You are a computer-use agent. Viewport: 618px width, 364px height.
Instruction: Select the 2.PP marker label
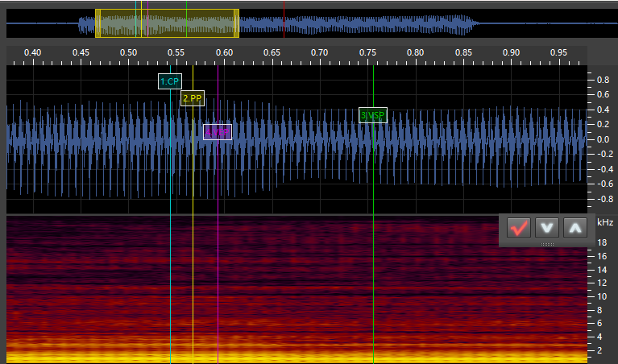(192, 99)
